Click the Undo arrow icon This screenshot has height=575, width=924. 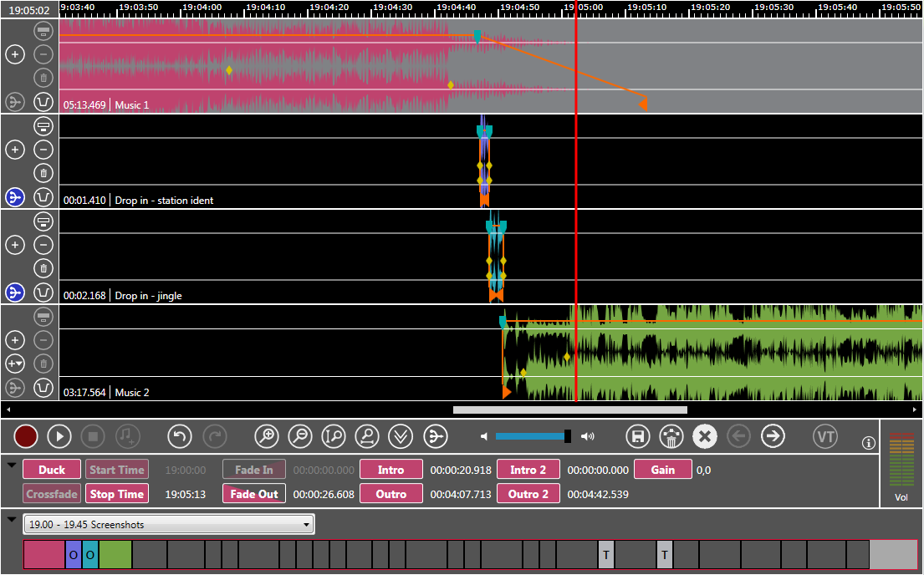pos(180,436)
